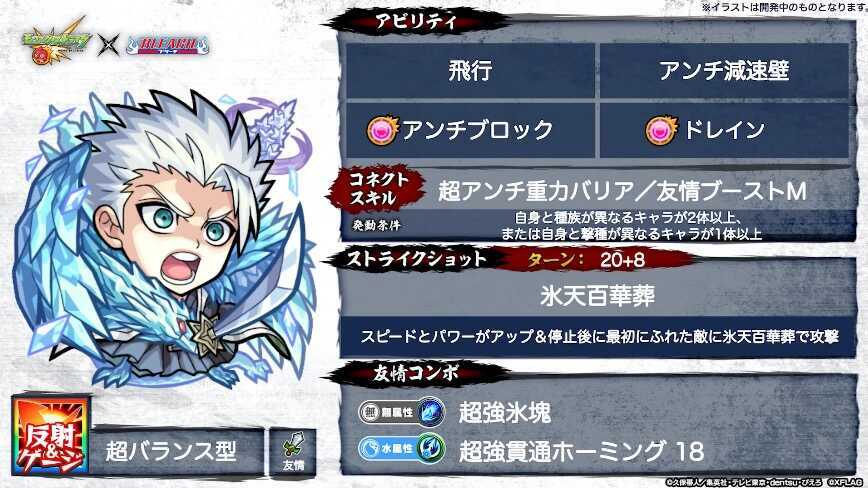Click the Monster Strike logo
Image resolution: width=868 pixels, height=488 pixels.
tap(54, 41)
